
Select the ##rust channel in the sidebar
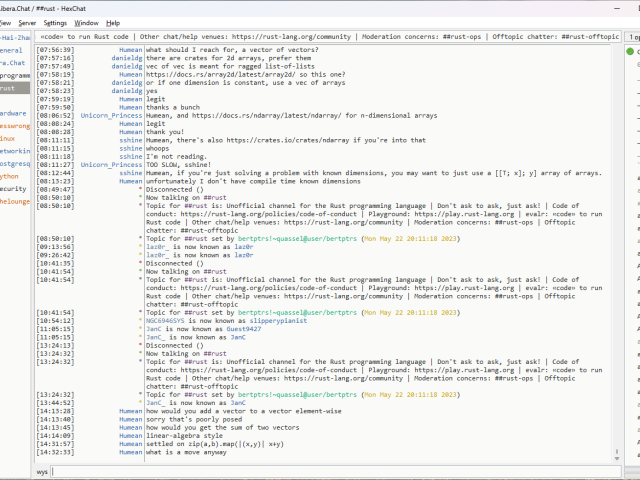coord(12,88)
